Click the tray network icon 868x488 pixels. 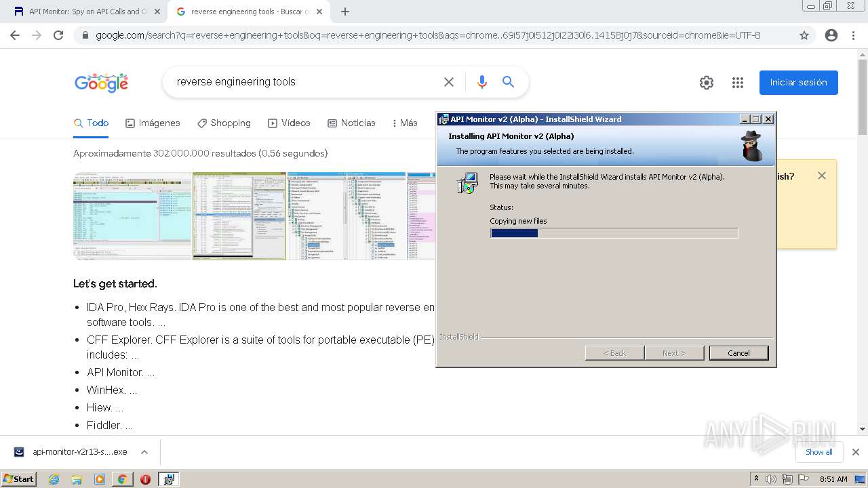click(787, 479)
